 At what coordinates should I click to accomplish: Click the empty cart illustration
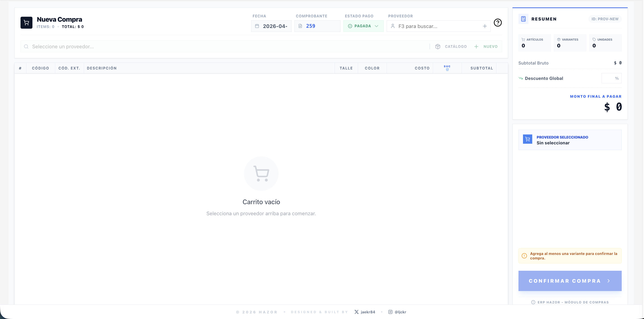click(x=261, y=173)
